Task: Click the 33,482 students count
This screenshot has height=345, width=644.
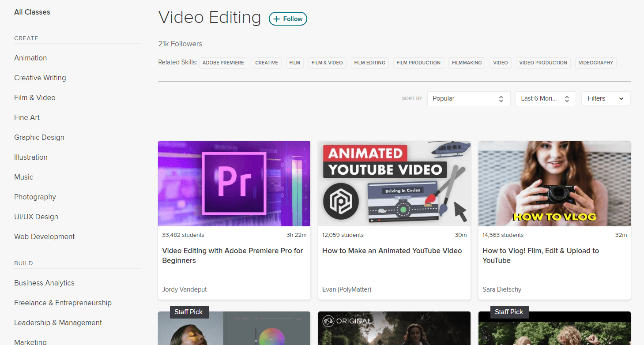Action: point(183,235)
